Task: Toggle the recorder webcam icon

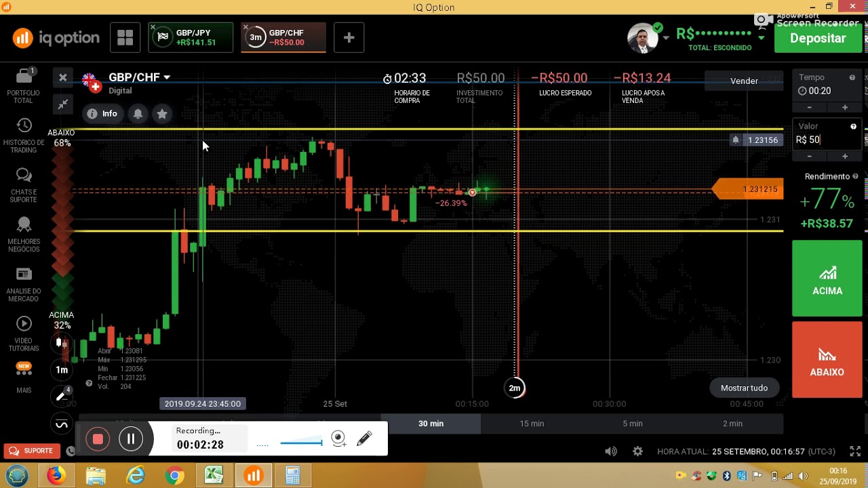Action: pos(338,439)
